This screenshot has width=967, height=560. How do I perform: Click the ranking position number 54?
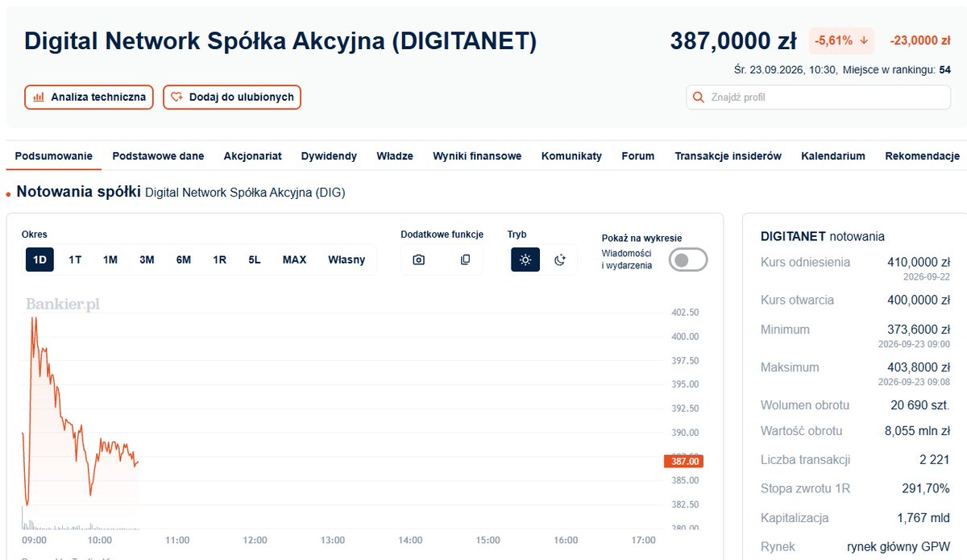[x=944, y=70]
